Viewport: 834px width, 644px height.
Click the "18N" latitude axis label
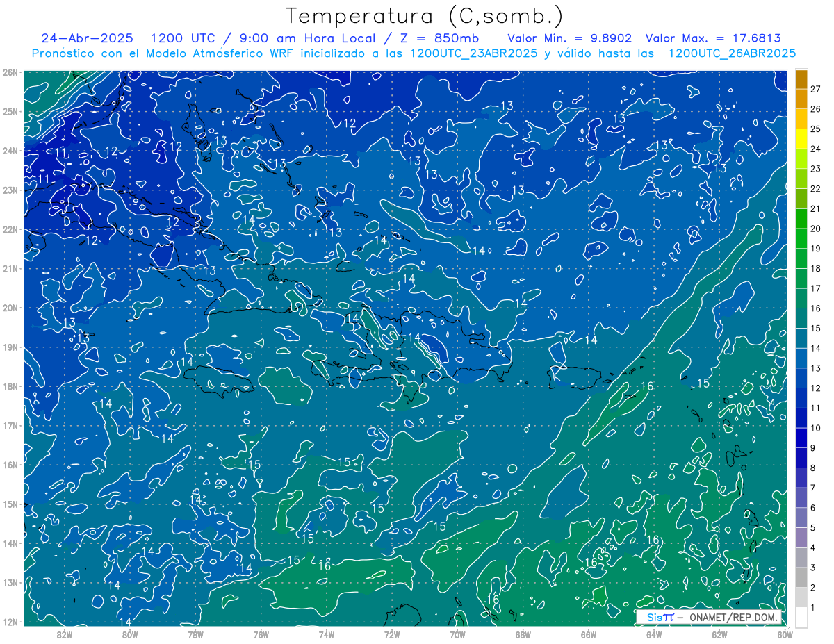pyautogui.click(x=10, y=386)
